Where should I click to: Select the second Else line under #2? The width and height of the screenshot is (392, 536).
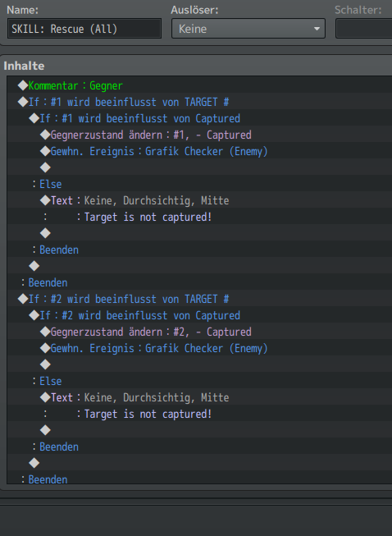(199, 381)
